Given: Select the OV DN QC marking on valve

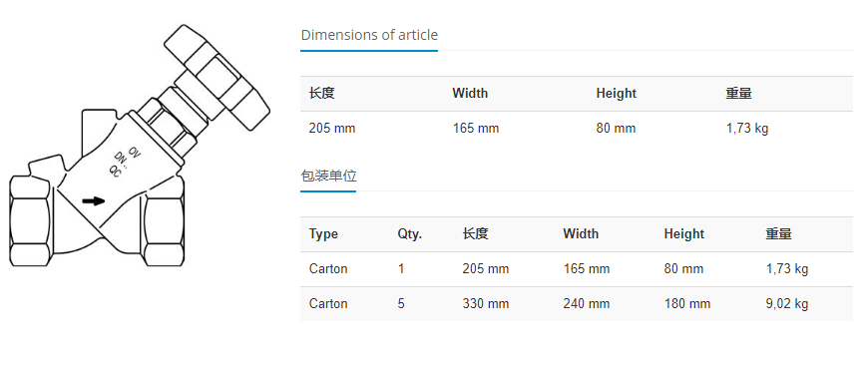Looking at the screenshot, I should (x=125, y=161).
